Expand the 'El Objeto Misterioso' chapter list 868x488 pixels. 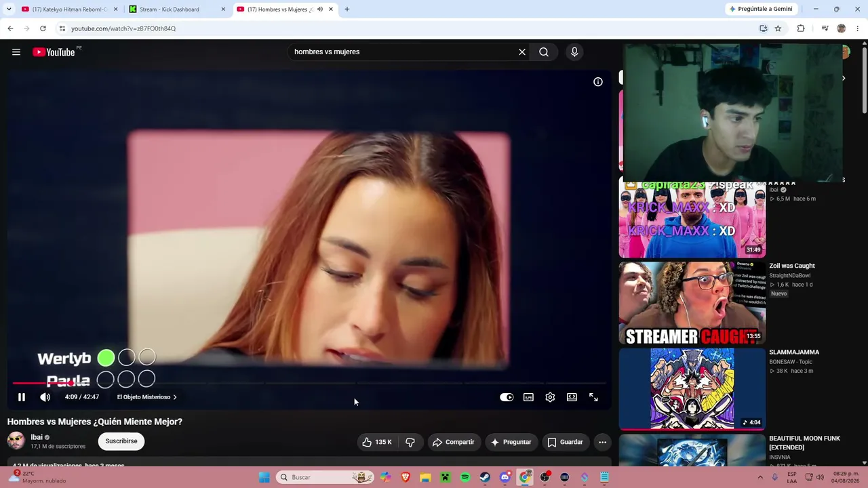pyautogui.click(x=146, y=397)
